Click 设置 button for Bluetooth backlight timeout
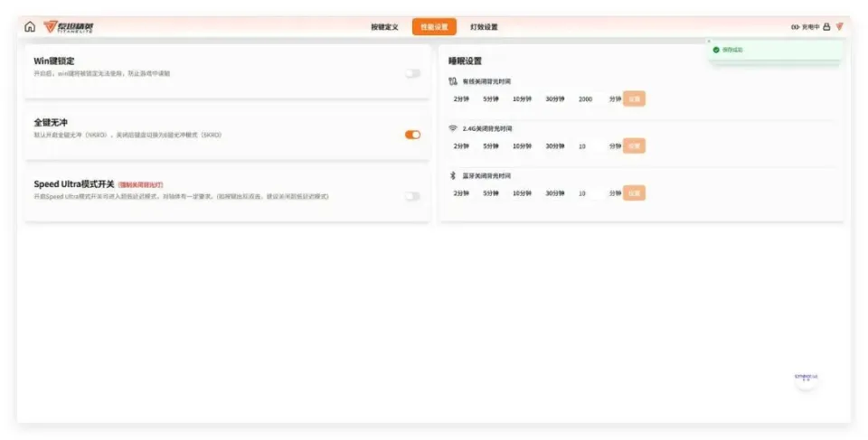868x440 pixels. pos(634,192)
